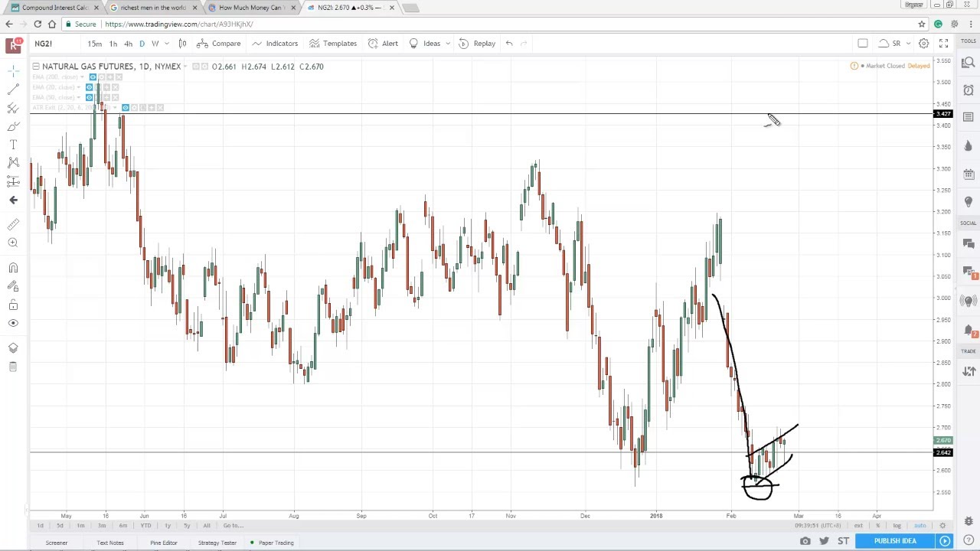Screen dimensions: 980x551
Task: Toggle stay in drawing mode pencil-lock
Action: coord(13,286)
